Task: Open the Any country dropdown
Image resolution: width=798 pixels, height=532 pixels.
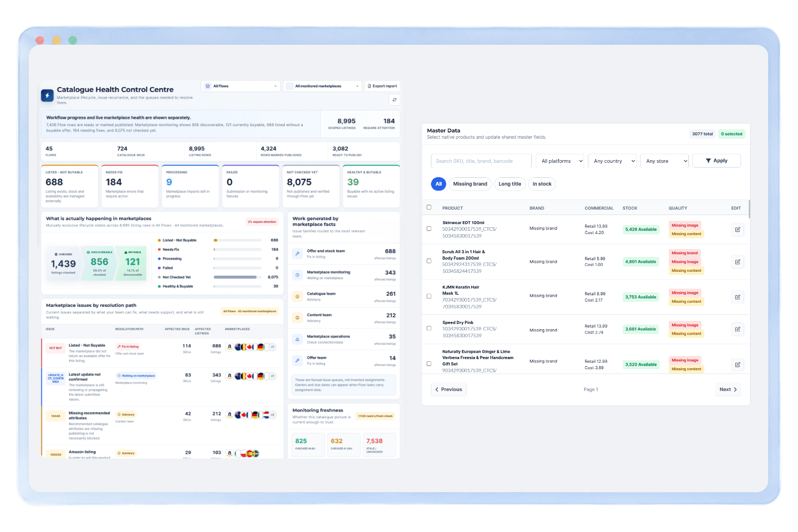Action: pyautogui.click(x=612, y=161)
